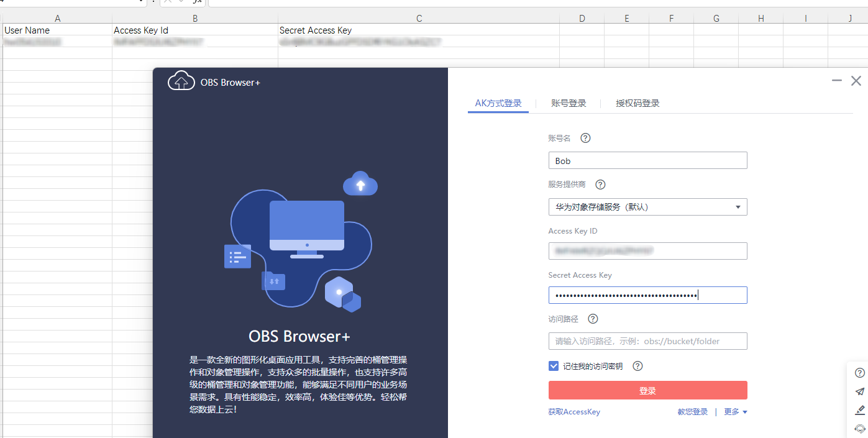Viewport: 868px width, 438px height.
Task: Click the help icon beside 访问路径
Action: 593,319
